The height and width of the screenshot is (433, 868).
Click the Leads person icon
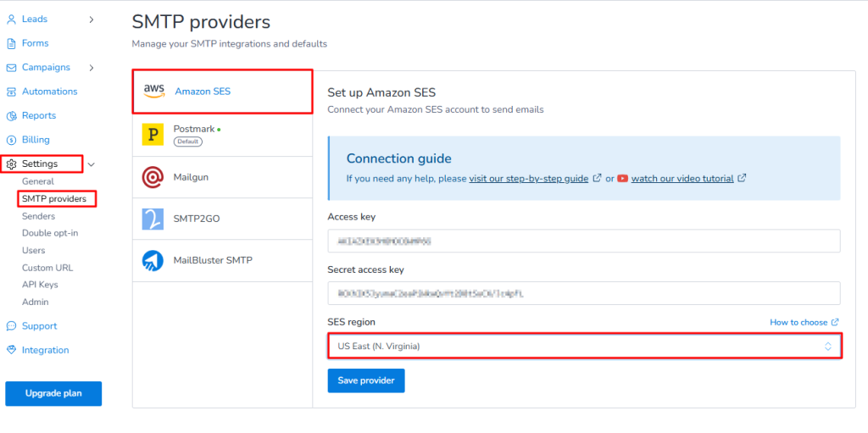[x=11, y=19]
